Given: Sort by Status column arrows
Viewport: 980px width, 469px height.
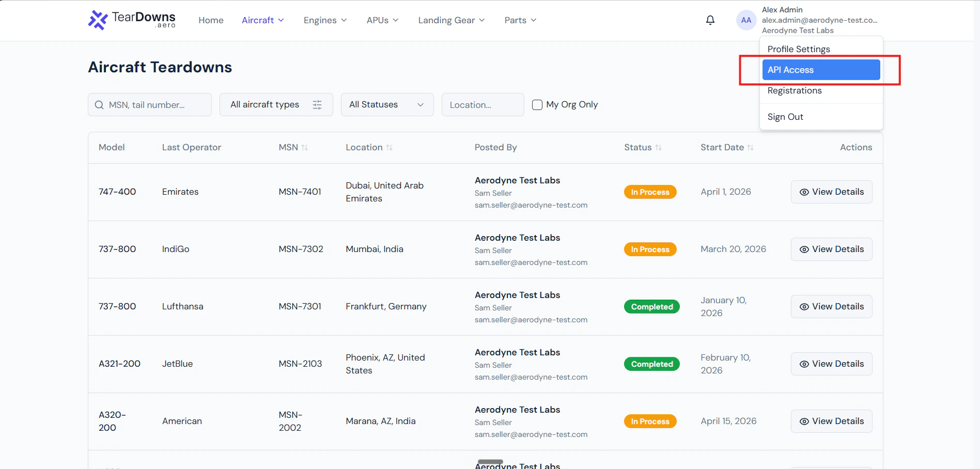Looking at the screenshot, I should click(659, 148).
